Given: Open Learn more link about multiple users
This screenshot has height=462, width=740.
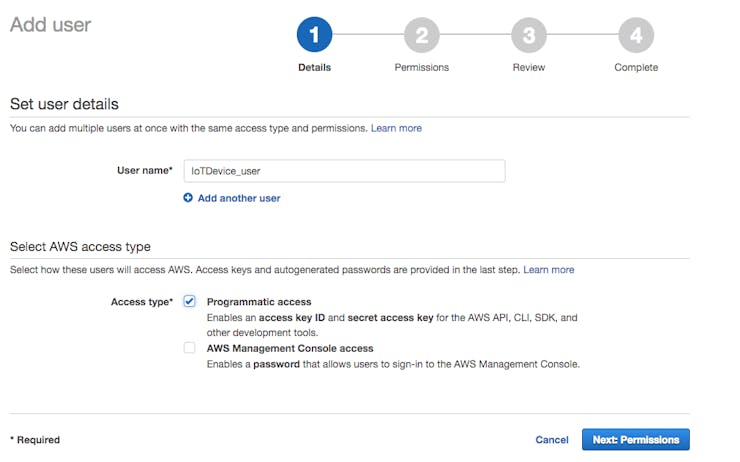Looking at the screenshot, I should tap(396, 128).
